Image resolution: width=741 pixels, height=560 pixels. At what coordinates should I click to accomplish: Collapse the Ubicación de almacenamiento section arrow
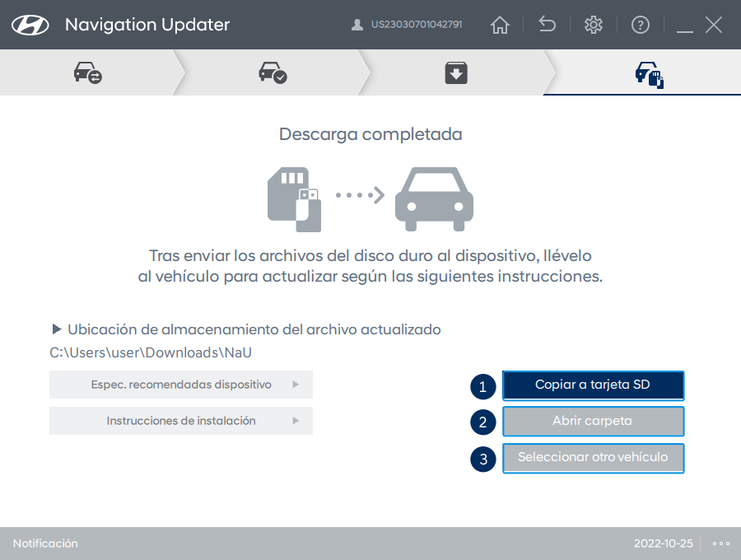(56, 329)
